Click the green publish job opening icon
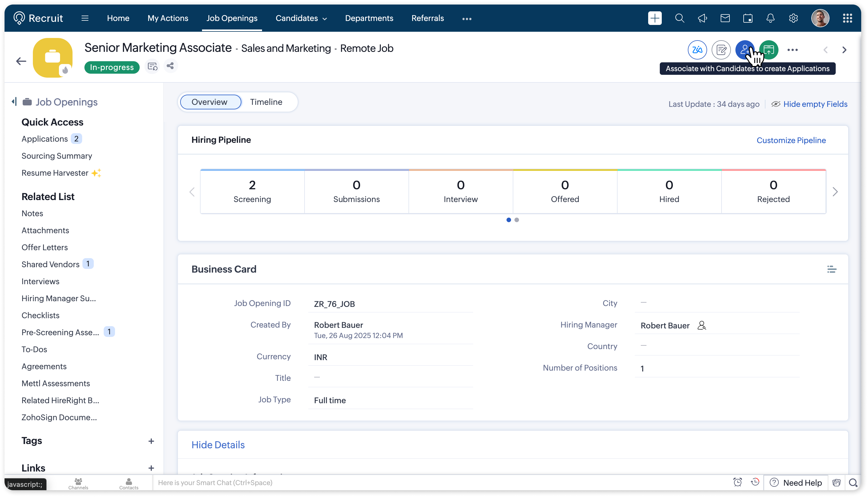Screen dimensions: 868x497 (x=769, y=50)
